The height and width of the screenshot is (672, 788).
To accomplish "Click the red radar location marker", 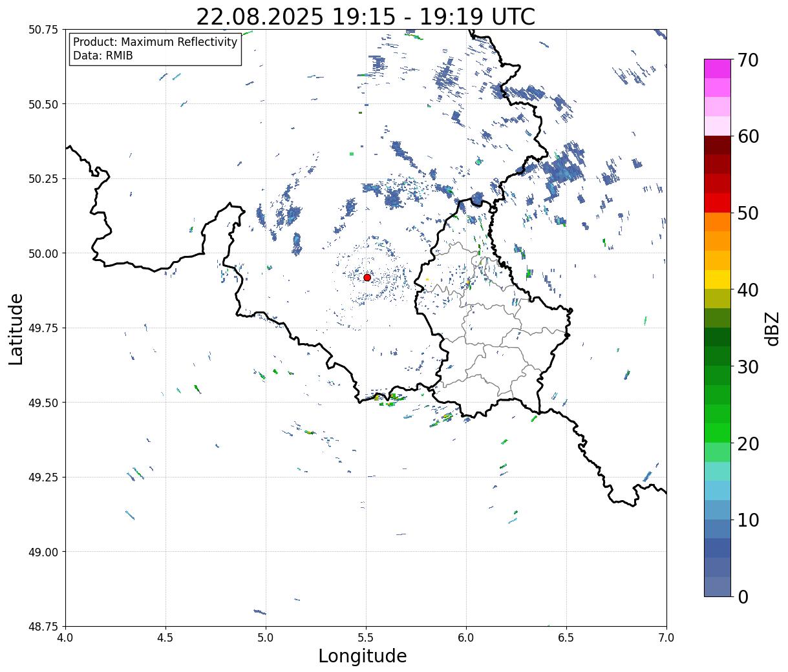I will pyautogui.click(x=367, y=277).
